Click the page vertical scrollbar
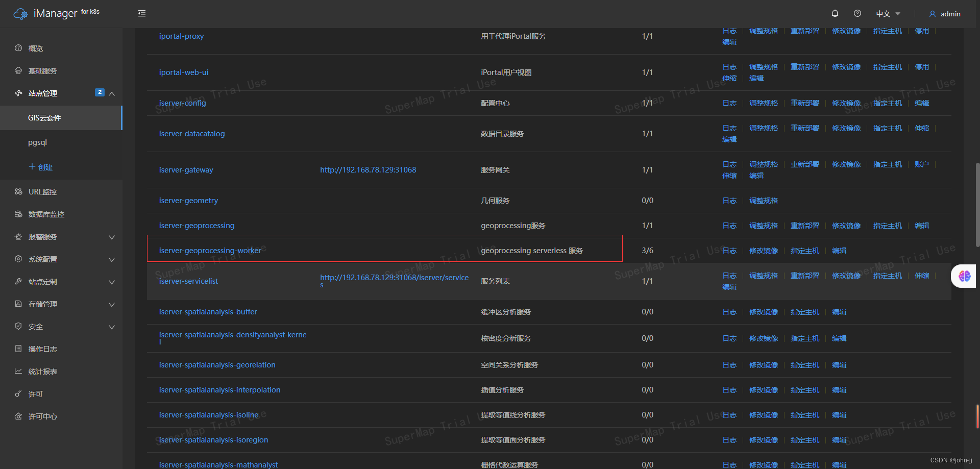The height and width of the screenshot is (469, 980). click(x=977, y=204)
